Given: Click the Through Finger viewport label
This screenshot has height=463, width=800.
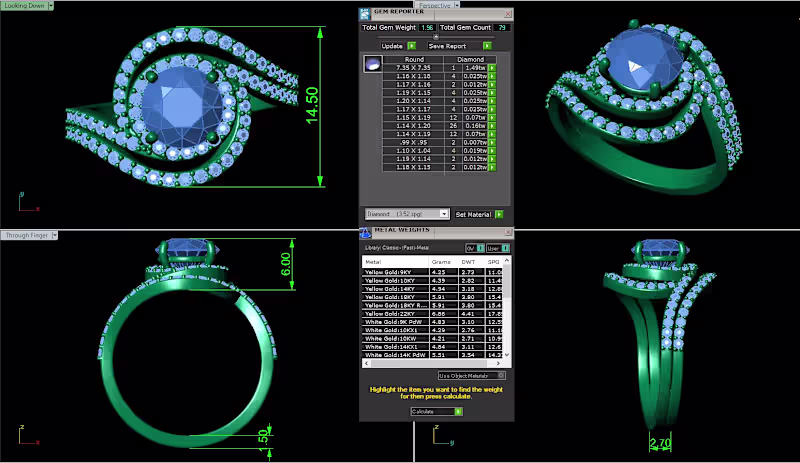Looking at the screenshot, I should click(x=27, y=235).
